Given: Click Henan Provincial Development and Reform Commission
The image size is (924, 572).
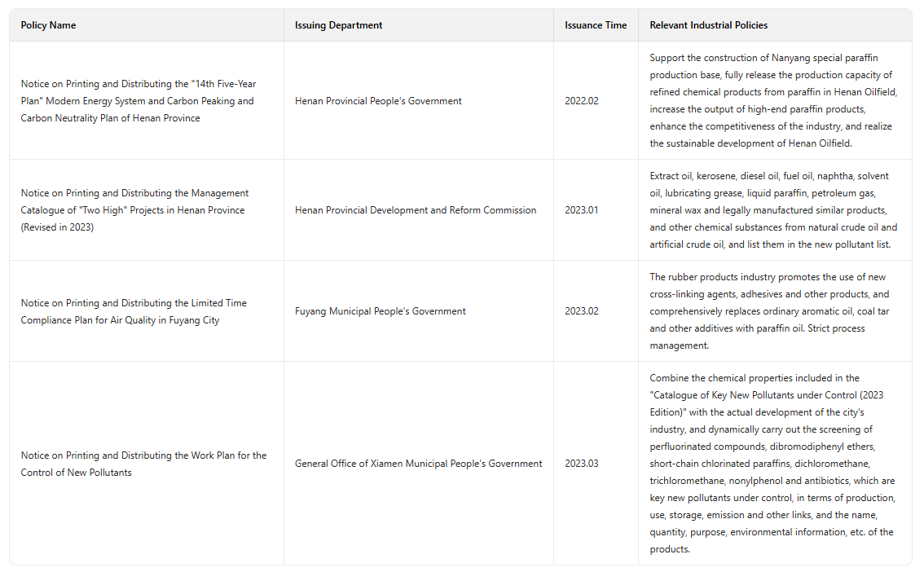Looking at the screenshot, I should click(x=416, y=210).
